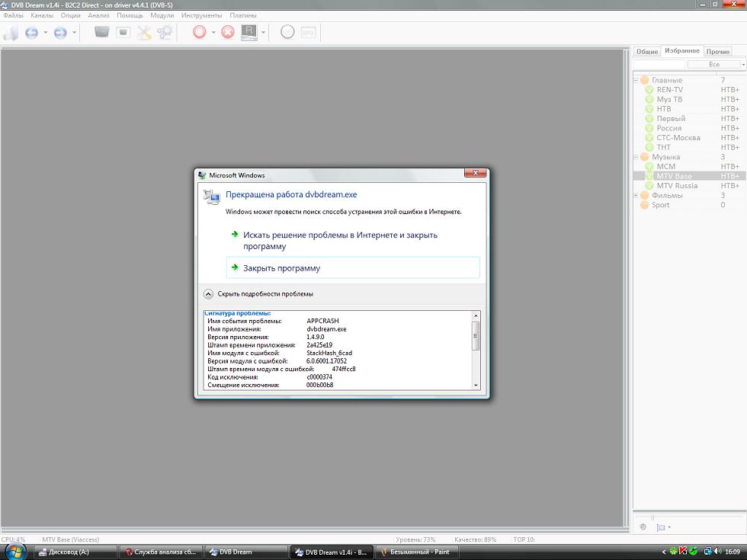Collapse the Главные channel group
747x560 pixels.
(636, 80)
